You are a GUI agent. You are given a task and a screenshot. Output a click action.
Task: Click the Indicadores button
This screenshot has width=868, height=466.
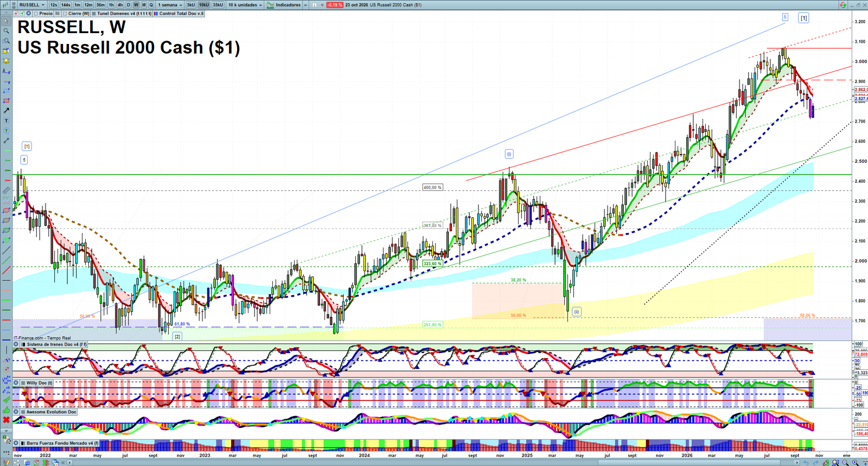288,5
